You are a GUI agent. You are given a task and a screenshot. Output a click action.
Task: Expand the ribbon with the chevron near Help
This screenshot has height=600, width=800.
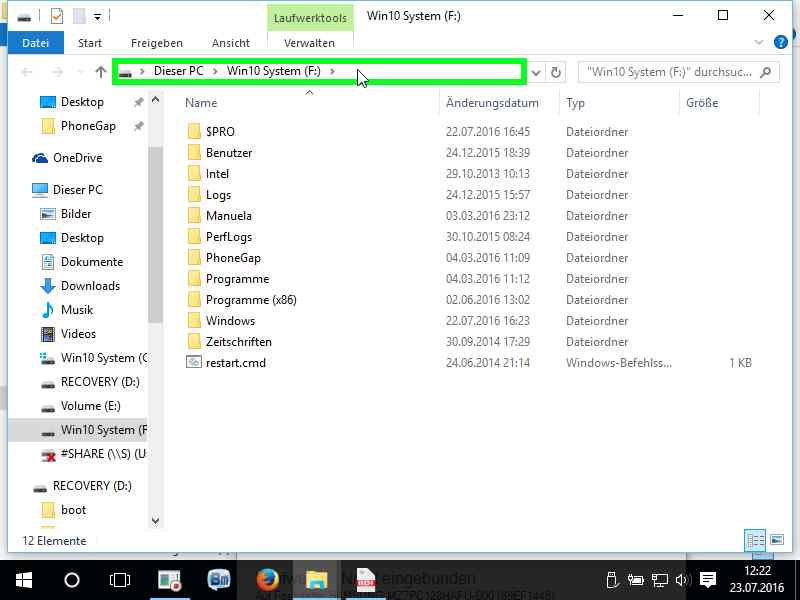pos(759,42)
